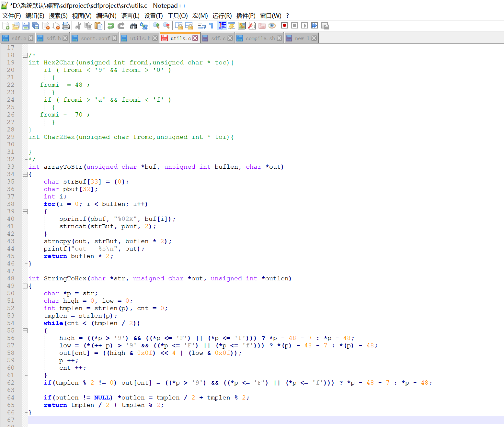Viewport: 504px width, 427px height.
Task: Open the 宏(M) Macro menu
Action: click(x=200, y=16)
